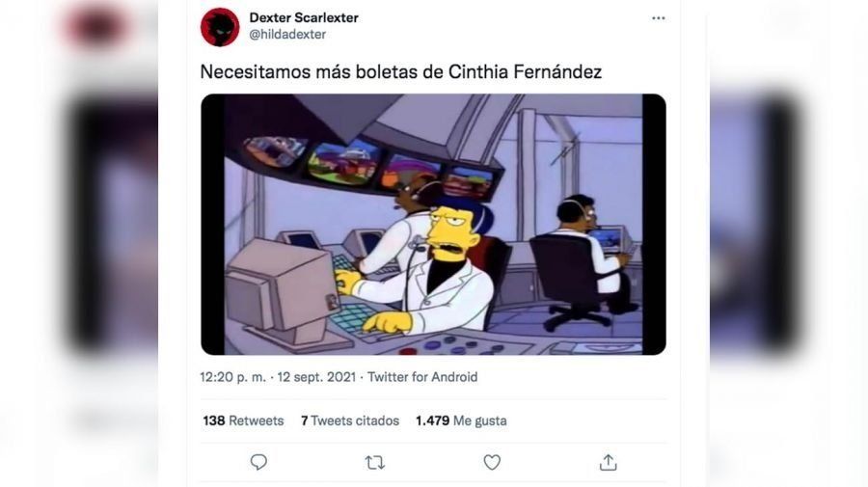This screenshot has width=868, height=487.
Task: Show the 1.479 Me gusta list
Action: coord(461,420)
